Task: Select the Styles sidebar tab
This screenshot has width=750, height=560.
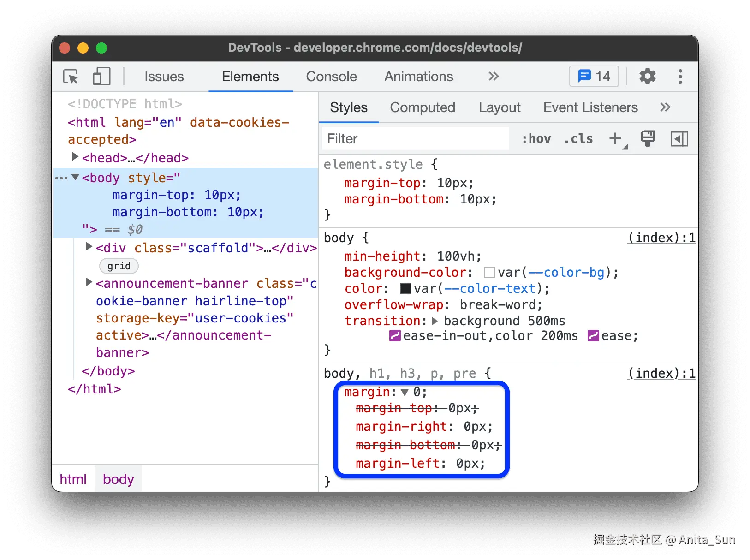Action: tap(349, 107)
